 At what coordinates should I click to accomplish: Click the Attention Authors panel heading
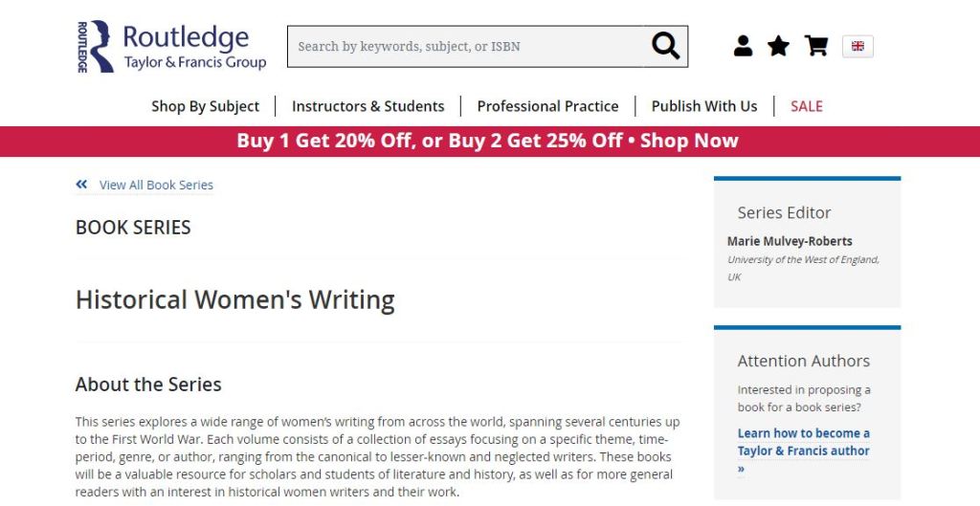point(803,361)
